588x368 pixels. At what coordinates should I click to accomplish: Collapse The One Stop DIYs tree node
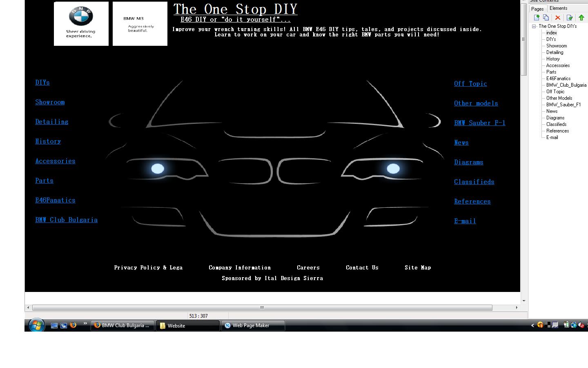point(534,26)
